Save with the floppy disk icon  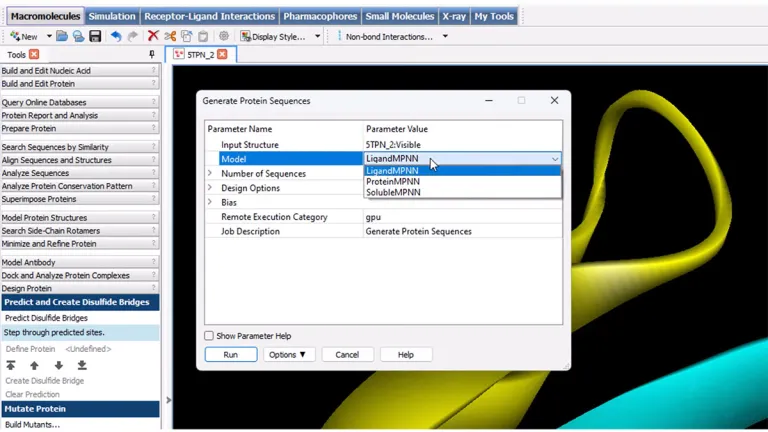click(95, 36)
